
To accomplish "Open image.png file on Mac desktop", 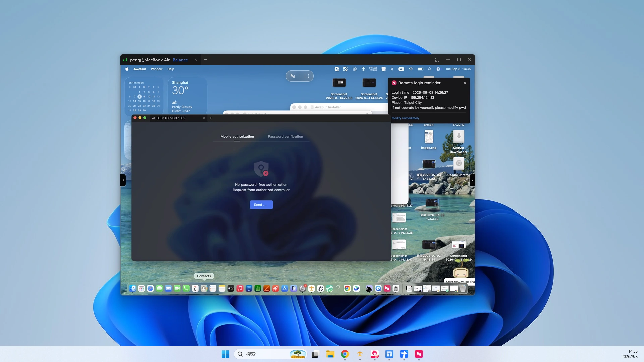I will click(x=429, y=140).
